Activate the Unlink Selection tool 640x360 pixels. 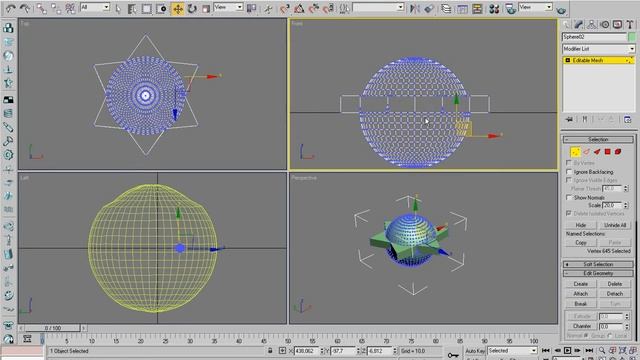point(56,8)
